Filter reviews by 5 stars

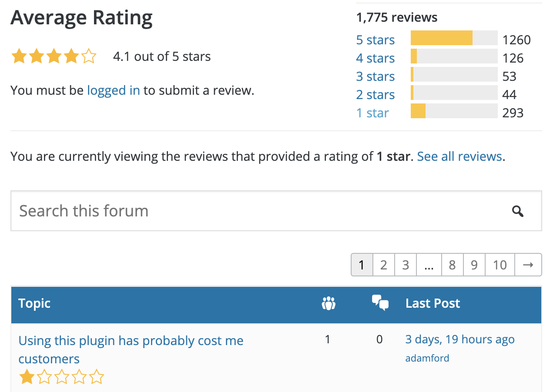pos(375,40)
